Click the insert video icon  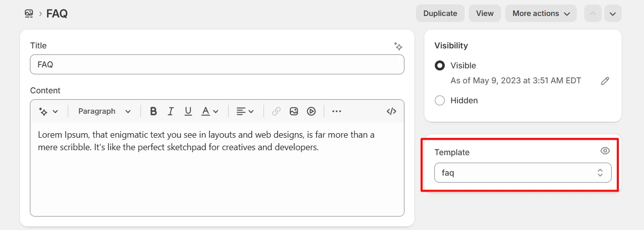[311, 111]
